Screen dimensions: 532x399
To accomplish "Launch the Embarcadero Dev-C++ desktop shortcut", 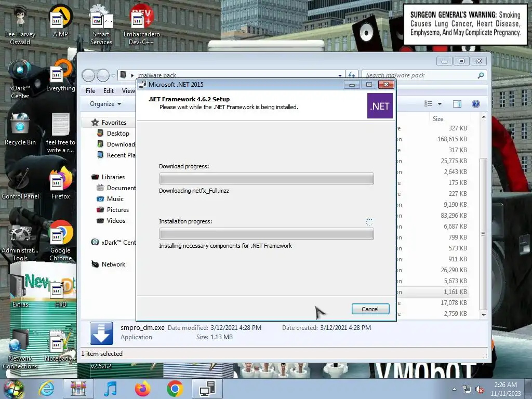I will point(141,25).
